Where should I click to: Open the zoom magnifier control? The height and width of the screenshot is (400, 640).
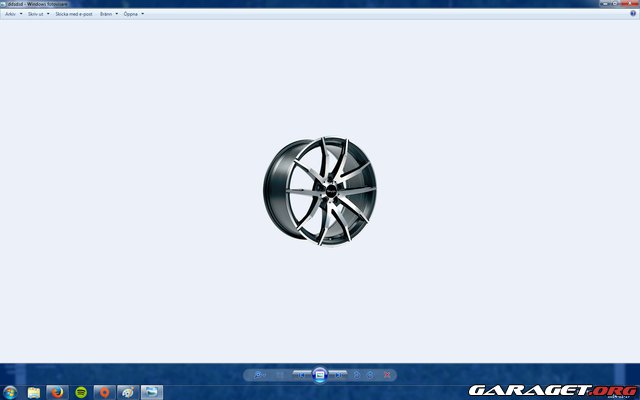click(259, 375)
